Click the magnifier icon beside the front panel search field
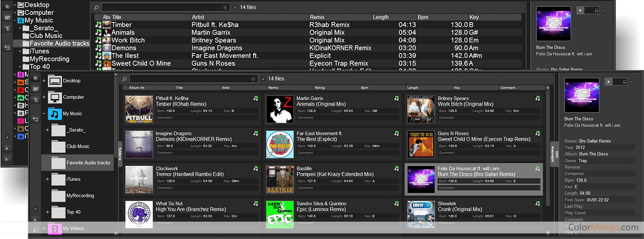 [124, 79]
